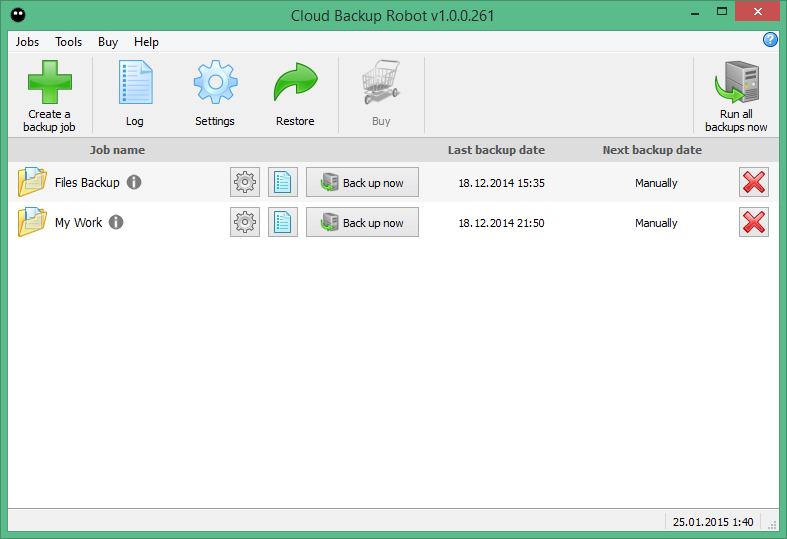The image size is (787, 539).
Task: Open the Log viewer from toolbar
Action: point(135,84)
